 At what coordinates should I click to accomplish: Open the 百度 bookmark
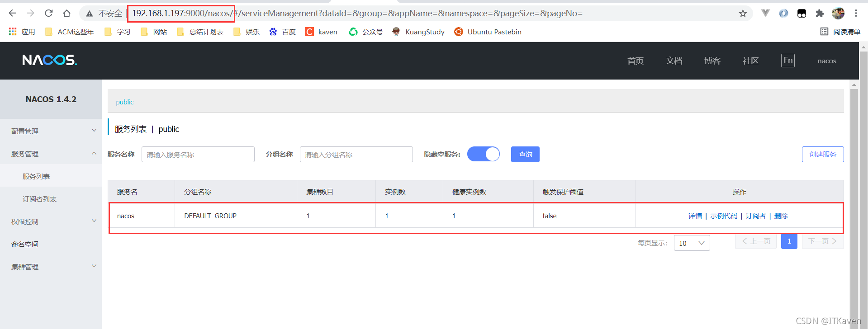click(x=282, y=32)
